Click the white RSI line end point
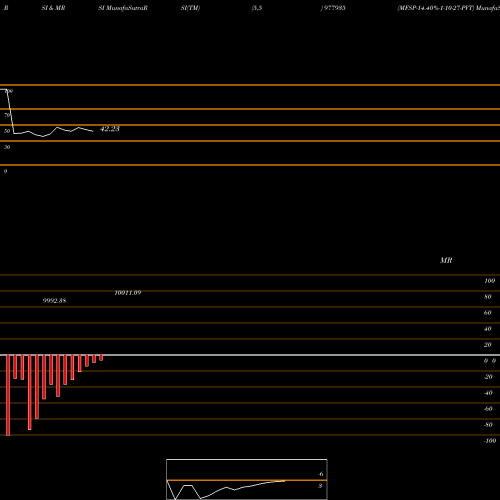 click(93, 131)
